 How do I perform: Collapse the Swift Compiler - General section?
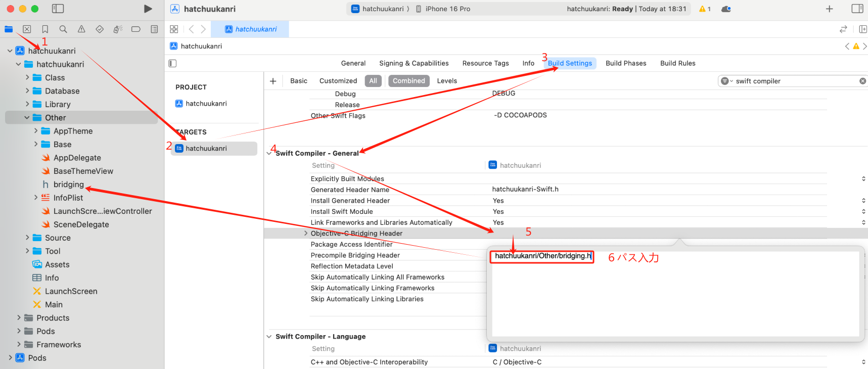pos(269,153)
